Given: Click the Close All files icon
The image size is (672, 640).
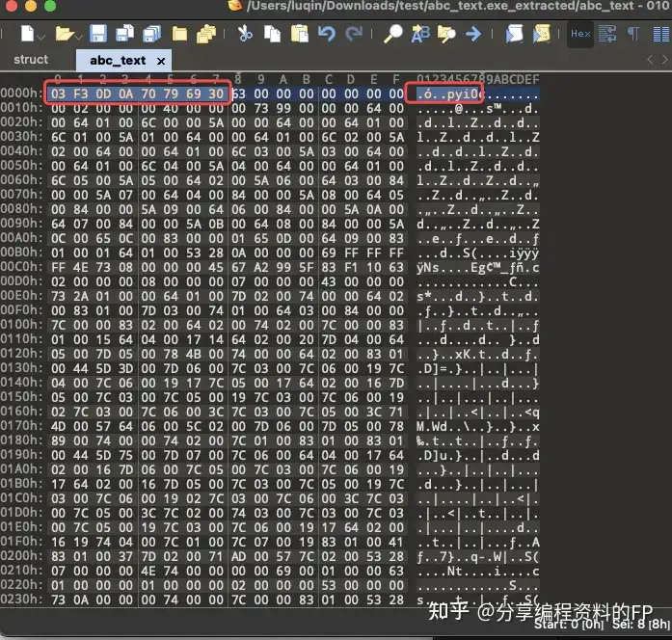Looking at the screenshot, I should pos(206,34).
